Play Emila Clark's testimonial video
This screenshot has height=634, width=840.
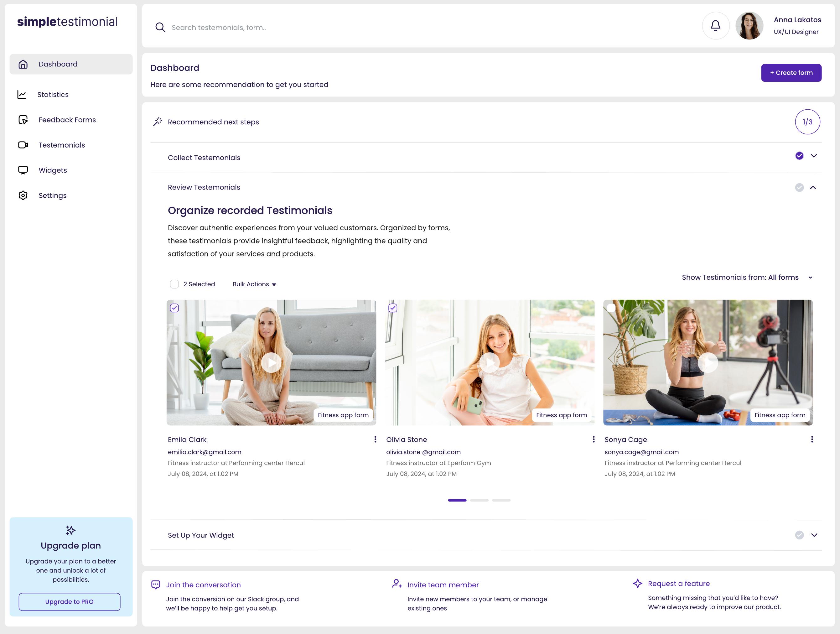click(271, 363)
